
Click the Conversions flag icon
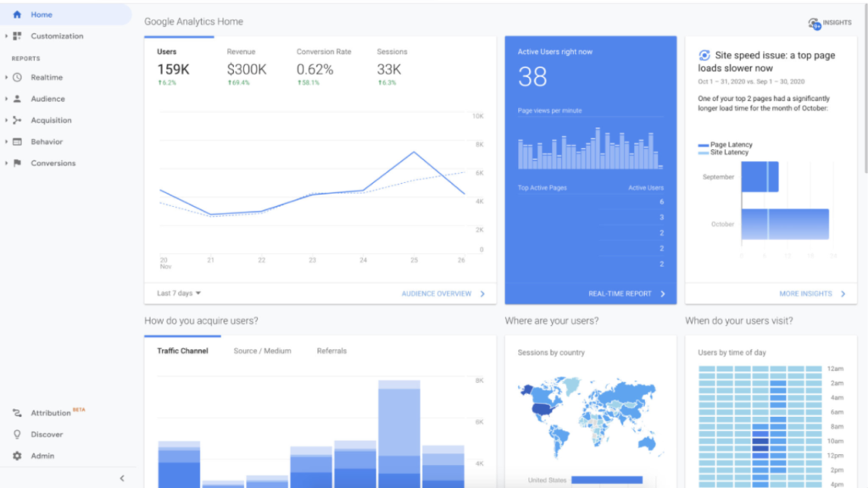coord(17,163)
